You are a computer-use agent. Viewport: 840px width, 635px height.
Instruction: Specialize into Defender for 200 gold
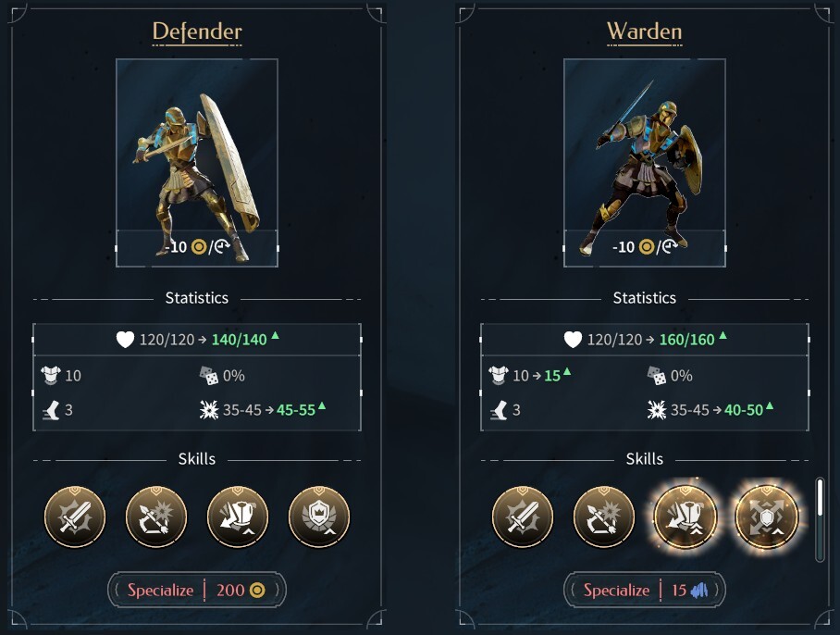coord(197,590)
